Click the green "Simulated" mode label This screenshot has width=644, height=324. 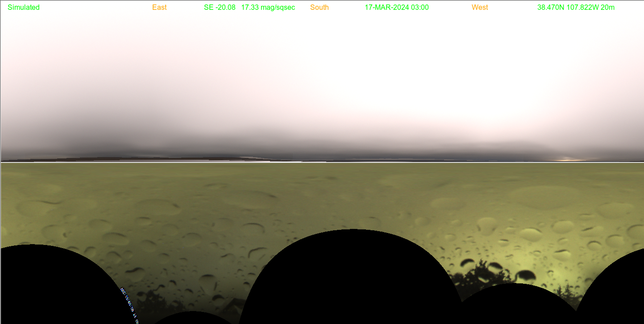click(x=24, y=8)
